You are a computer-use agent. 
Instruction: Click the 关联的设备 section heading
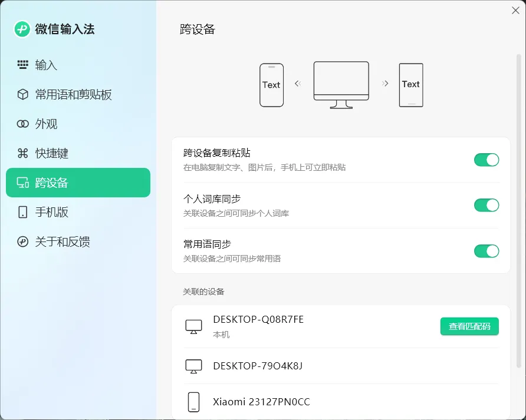tap(203, 292)
